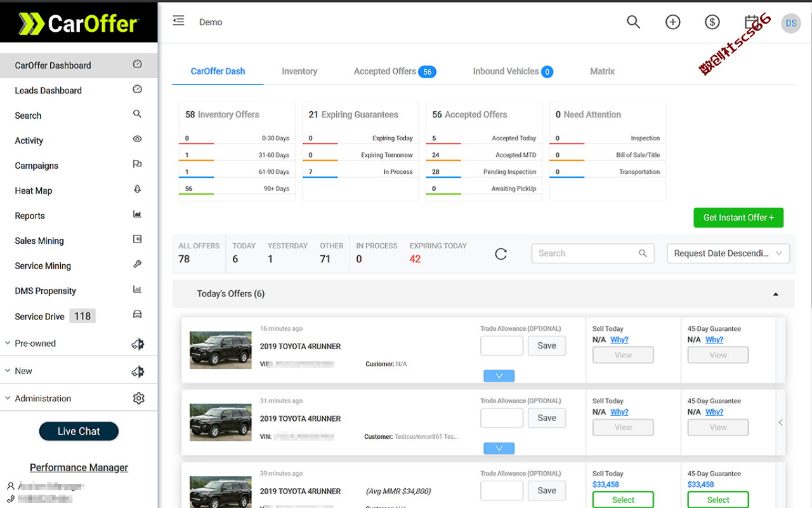Image resolution: width=812 pixels, height=508 pixels.
Task: Expand second 4Runner offer with blue chevron
Action: (x=499, y=448)
